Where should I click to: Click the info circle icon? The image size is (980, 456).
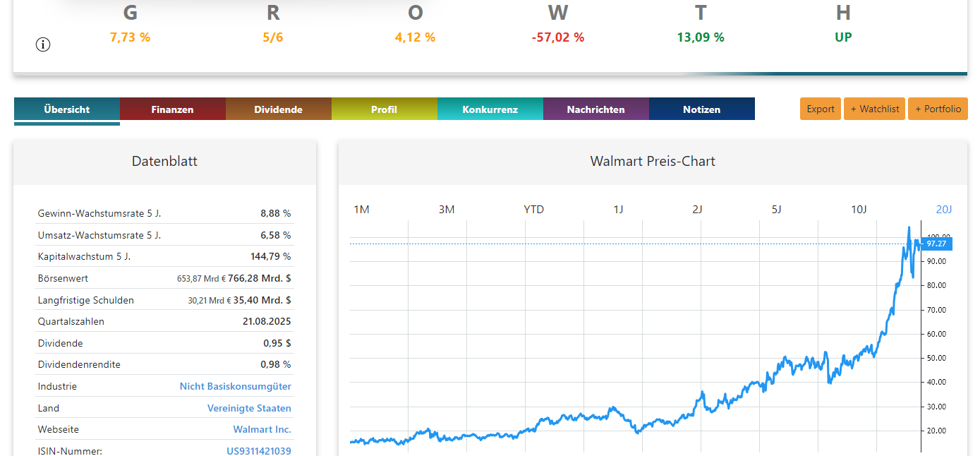43,44
